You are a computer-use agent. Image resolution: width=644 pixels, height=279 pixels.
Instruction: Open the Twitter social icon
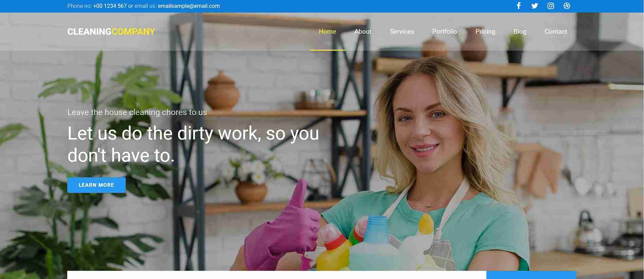tap(534, 6)
